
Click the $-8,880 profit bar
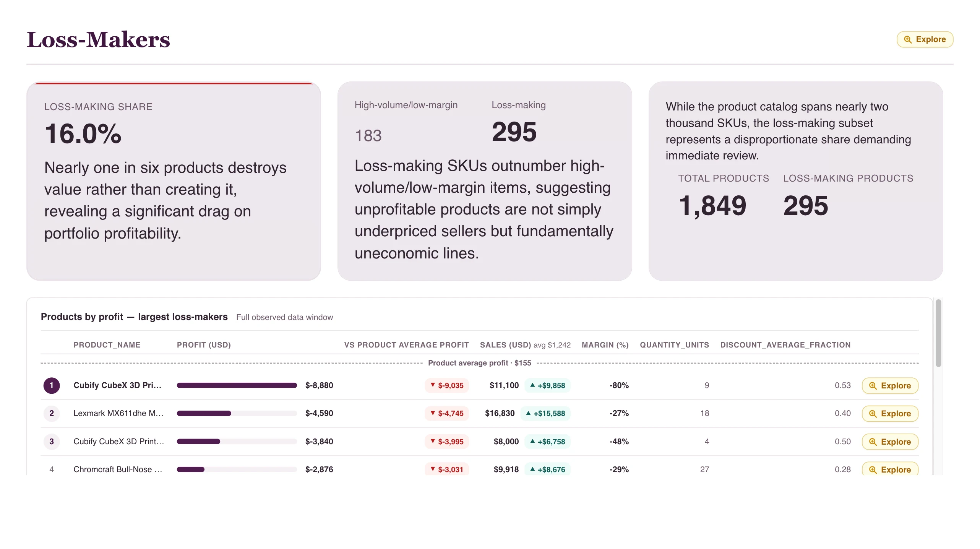point(237,385)
